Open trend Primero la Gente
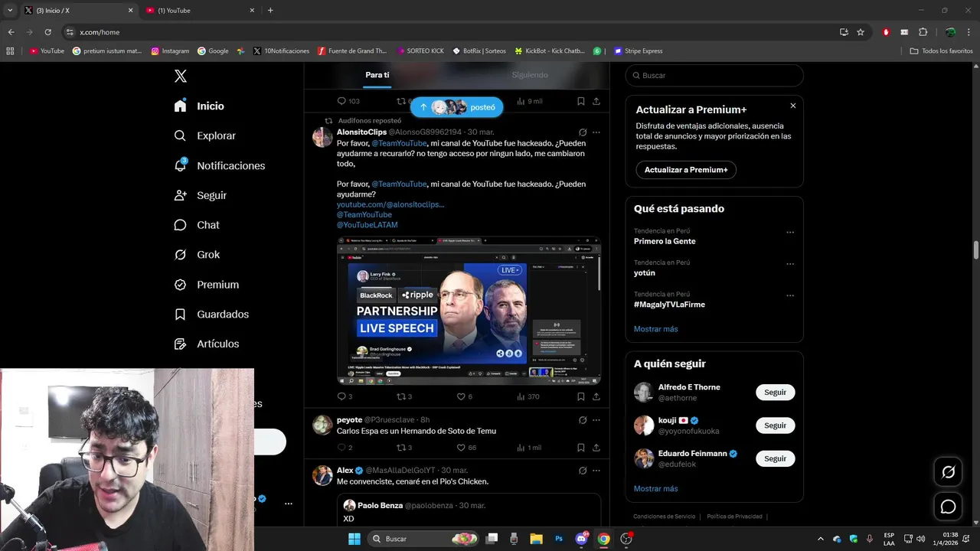980x551 pixels. [665, 241]
